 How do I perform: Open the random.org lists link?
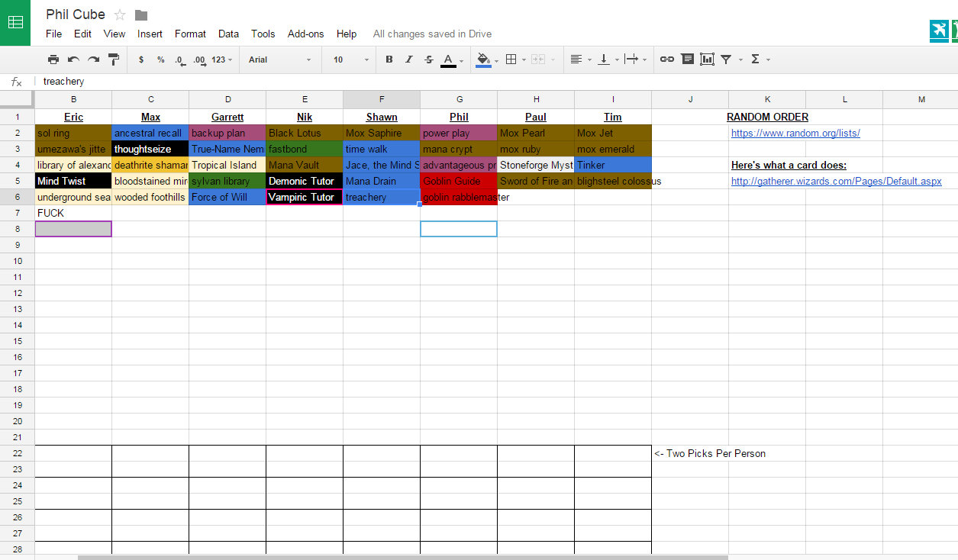pyautogui.click(x=795, y=134)
